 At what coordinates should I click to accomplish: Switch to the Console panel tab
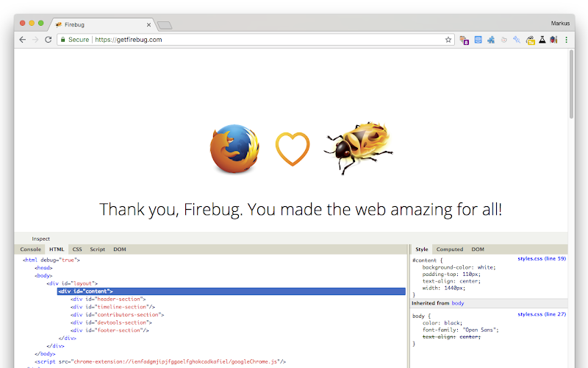click(30, 250)
